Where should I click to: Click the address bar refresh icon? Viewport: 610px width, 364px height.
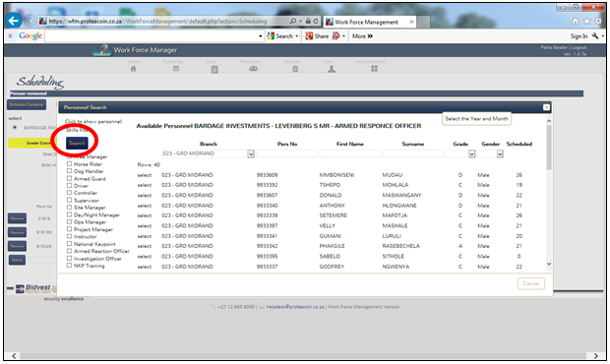316,21
